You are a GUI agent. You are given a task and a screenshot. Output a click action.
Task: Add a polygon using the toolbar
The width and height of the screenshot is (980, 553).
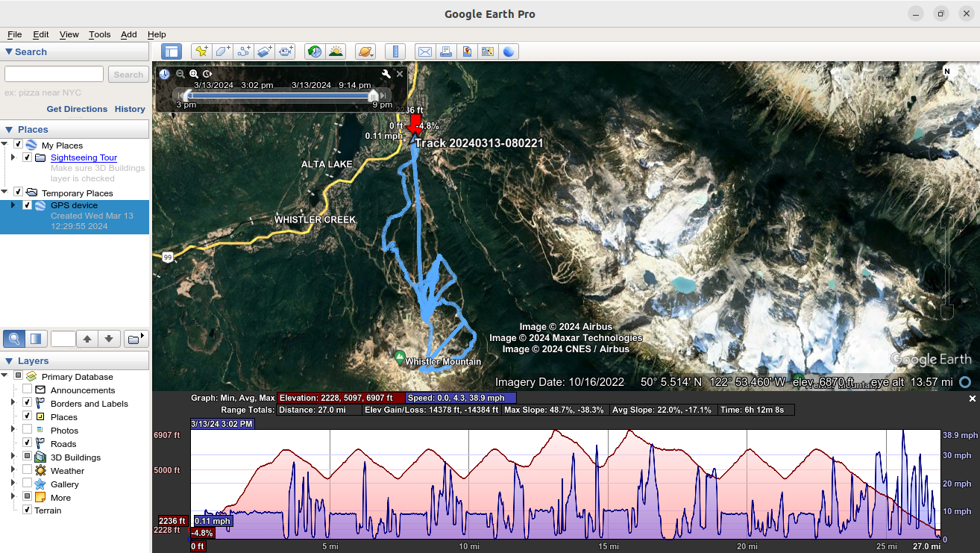(222, 51)
